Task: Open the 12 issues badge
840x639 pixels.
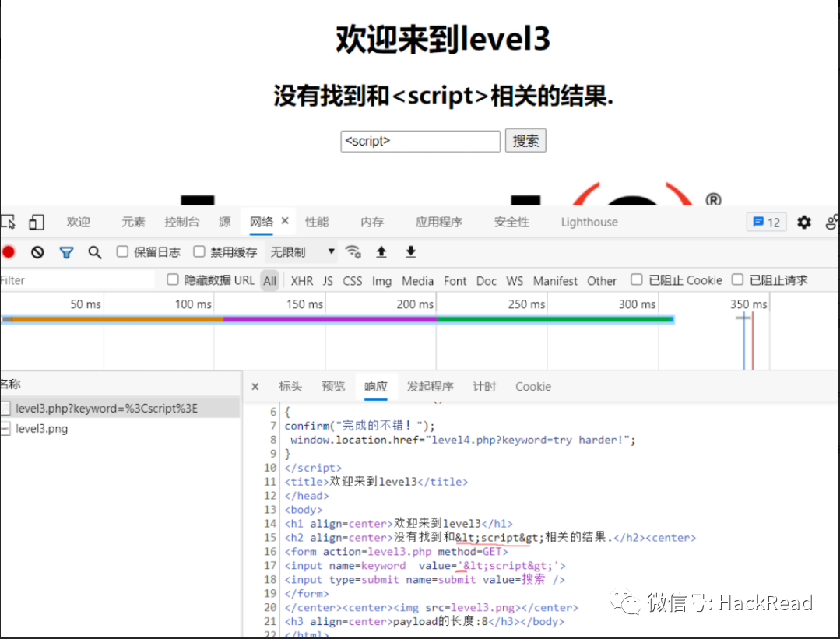Action: (766, 222)
